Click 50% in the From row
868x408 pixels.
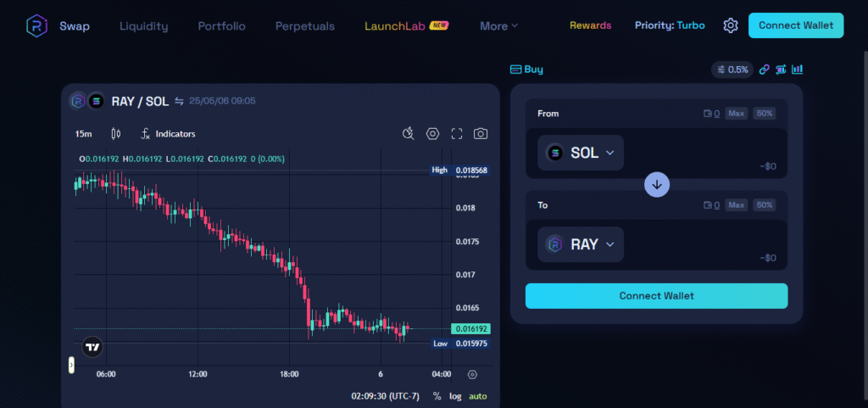765,114
